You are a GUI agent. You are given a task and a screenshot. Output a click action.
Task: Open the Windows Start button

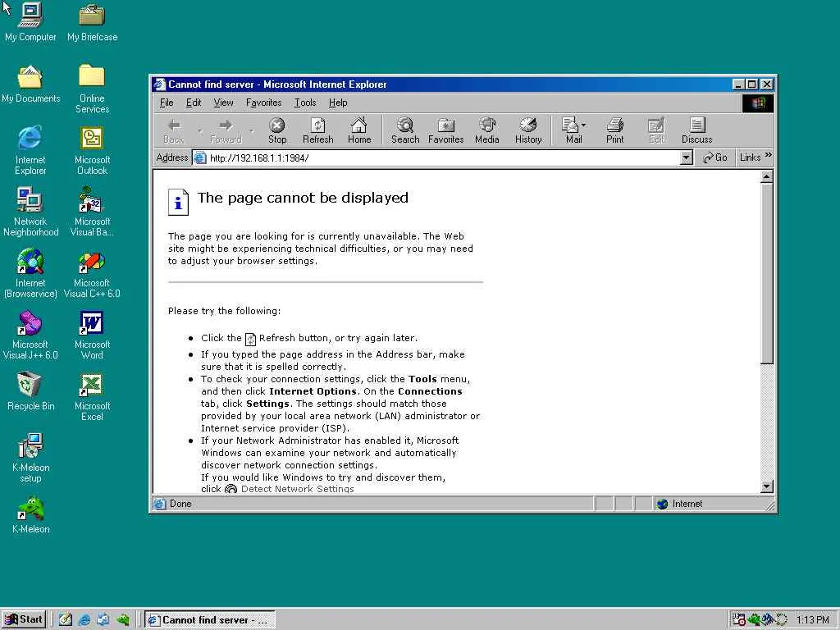24,620
